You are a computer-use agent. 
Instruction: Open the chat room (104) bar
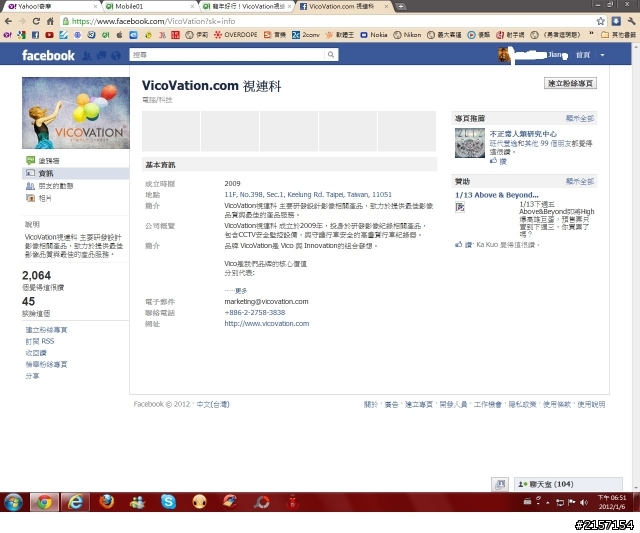pyautogui.click(x=568, y=484)
